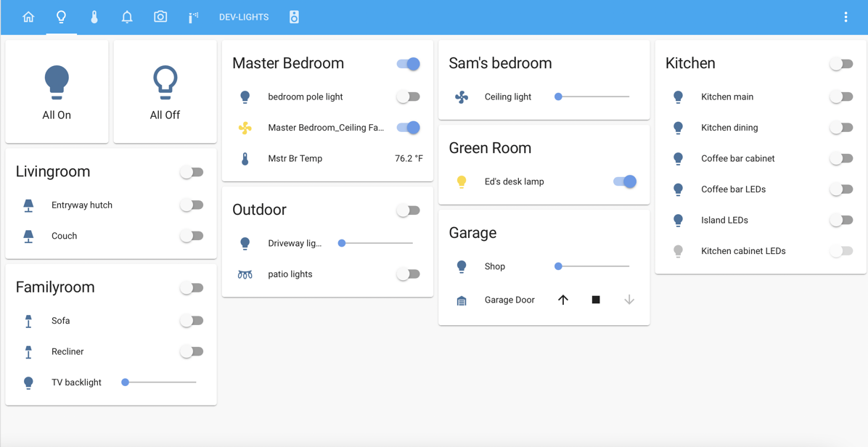Screen dimensions: 868x447
Task: Open the bell notifications tab
Action: (x=127, y=17)
